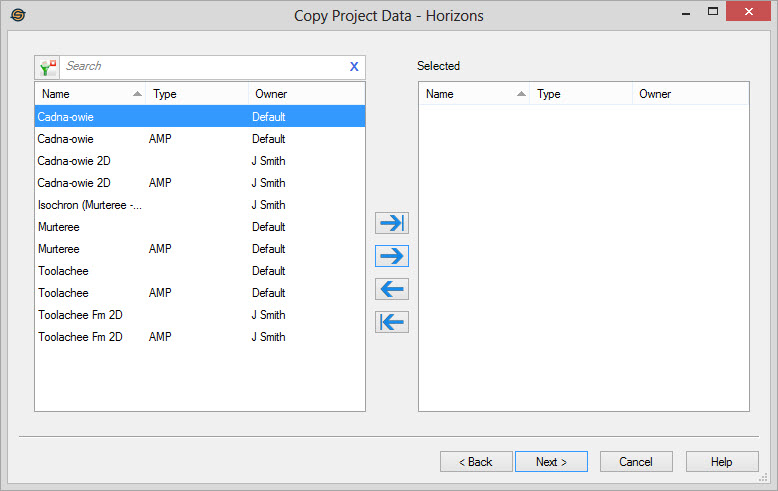The image size is (778, 491).
Task: Sort left list by Owner column header
Action: [x=306, y=94]
